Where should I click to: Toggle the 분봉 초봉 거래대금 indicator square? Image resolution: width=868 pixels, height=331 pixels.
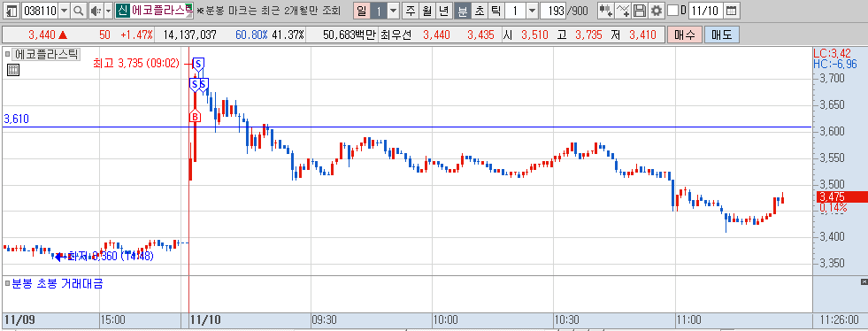coord(7,284)
